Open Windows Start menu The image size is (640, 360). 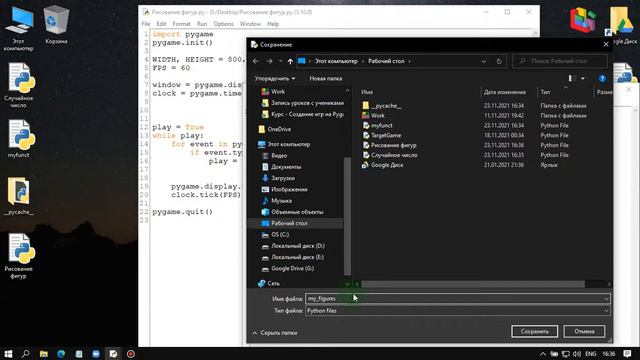point(8,353)
